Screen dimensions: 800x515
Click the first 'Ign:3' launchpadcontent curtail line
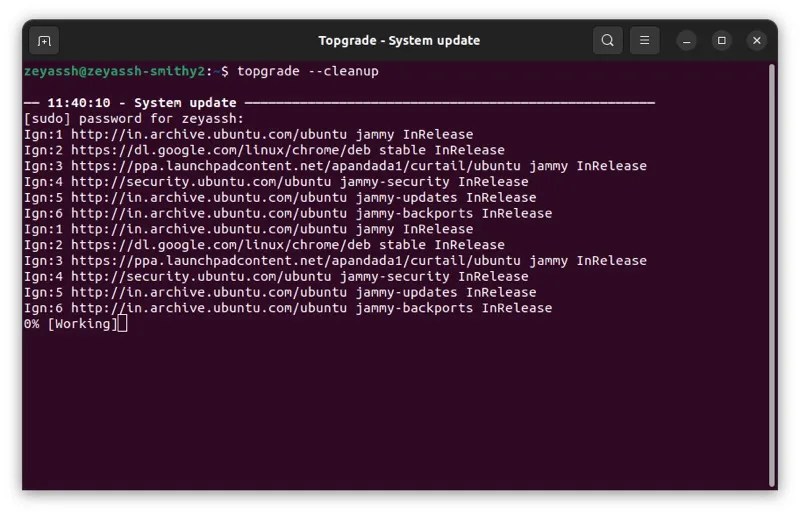[x=335, y=166]
